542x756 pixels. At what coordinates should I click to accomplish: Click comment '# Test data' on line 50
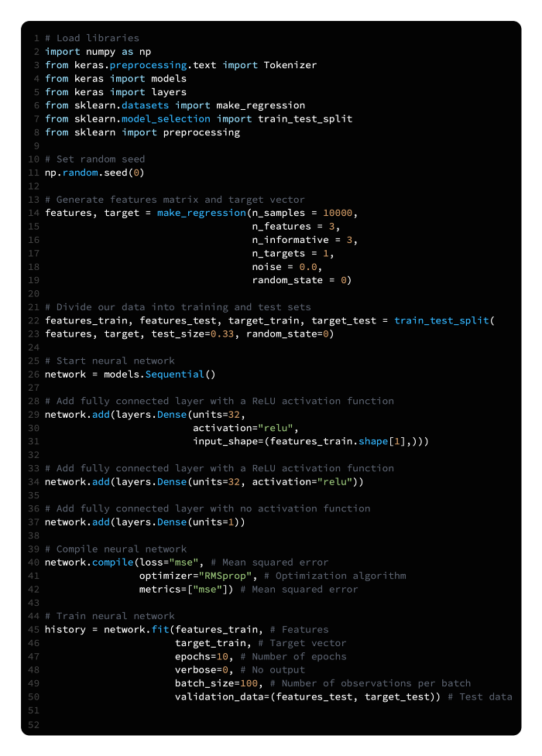(480, 697)
